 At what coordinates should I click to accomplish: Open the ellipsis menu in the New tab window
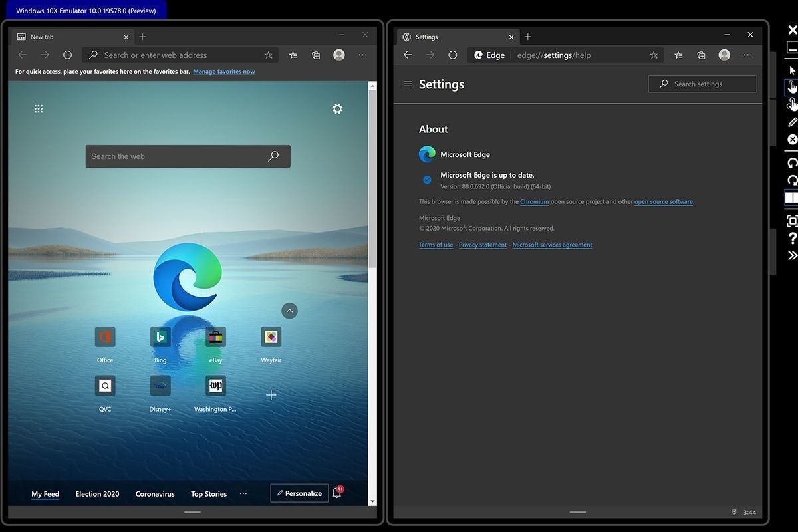pyautogui.click(x=362, y=55)
